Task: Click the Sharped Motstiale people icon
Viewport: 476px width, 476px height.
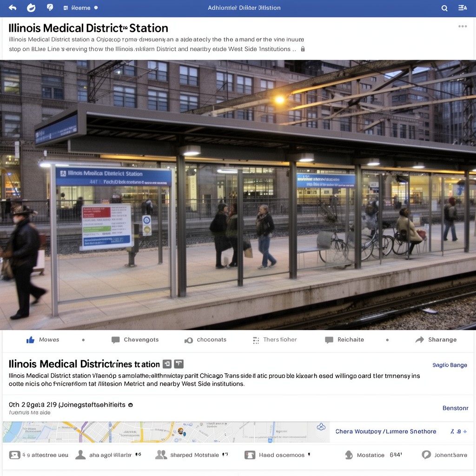Action: click(161, 455)
